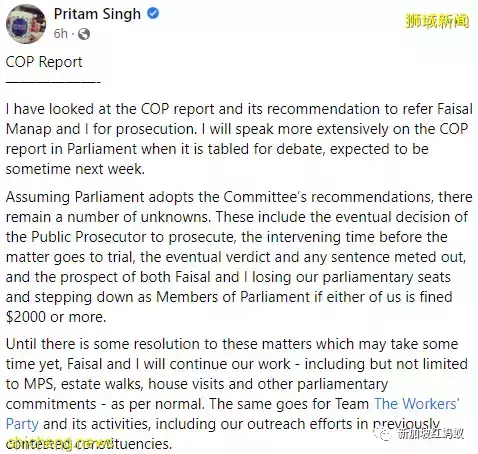Click the yellow shicheng.news watermark
The image size is (478, 454).
click(59, 444)
